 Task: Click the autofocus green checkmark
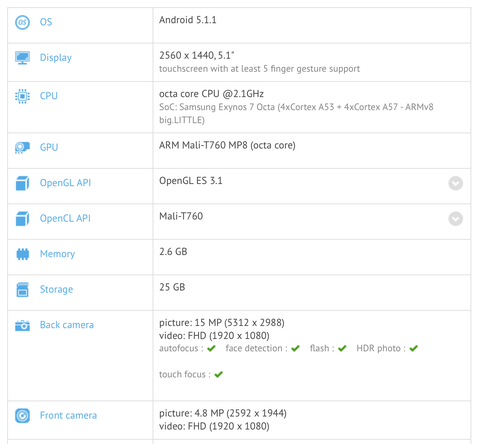[x=211, y=348]
